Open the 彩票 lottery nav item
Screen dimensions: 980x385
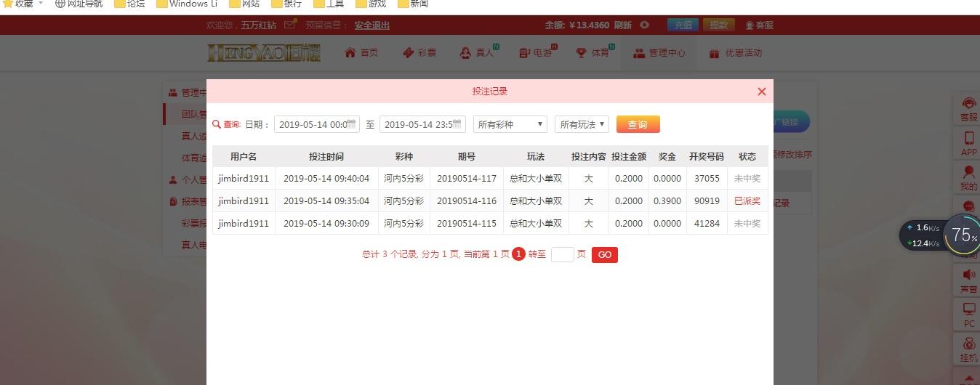point(419,53)
